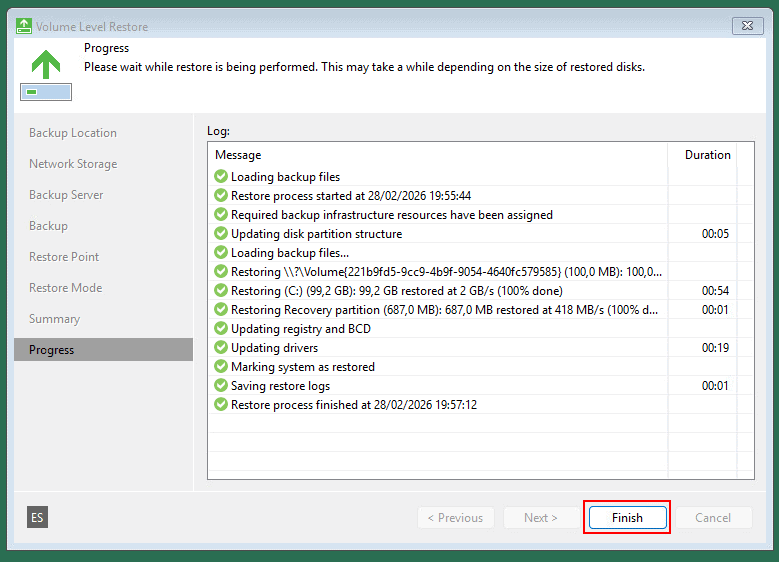Select the Restore Mode step in sidebar
Screen dimensions: 779x562
pyautogui.click(x=66, y=288)
